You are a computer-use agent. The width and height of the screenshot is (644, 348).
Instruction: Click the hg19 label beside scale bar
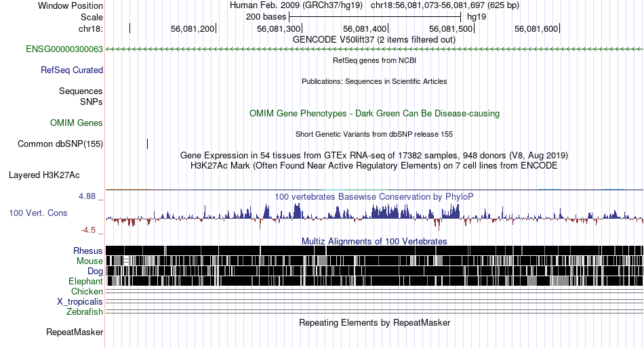pos(477,17)
